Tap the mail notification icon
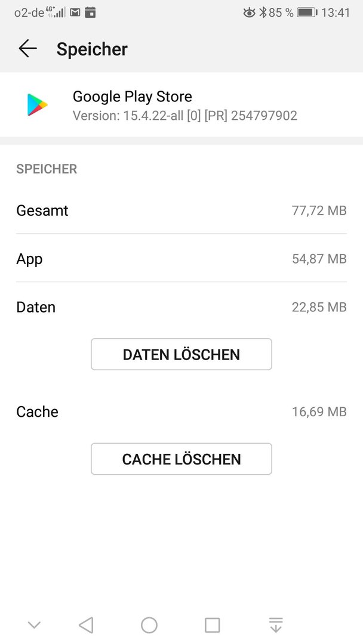The height and width of the screenshot is (644, 363). point(75,13)
